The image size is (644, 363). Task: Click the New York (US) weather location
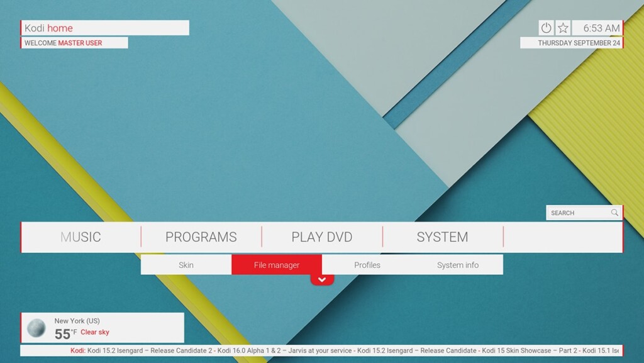pyautogui.click(x=77, y=321)
